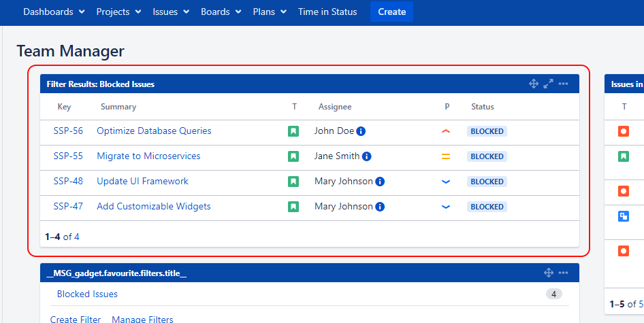Click John Doe assignee name
The width and height of the screenshot is (644, 323).
pyautogui.click(x=334, y=131)
